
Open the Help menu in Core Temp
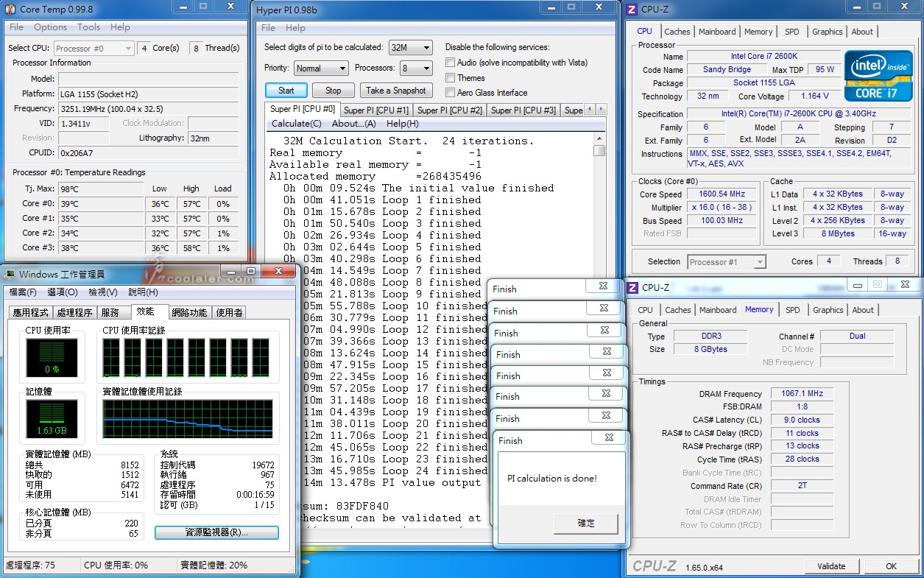[120, 27]
